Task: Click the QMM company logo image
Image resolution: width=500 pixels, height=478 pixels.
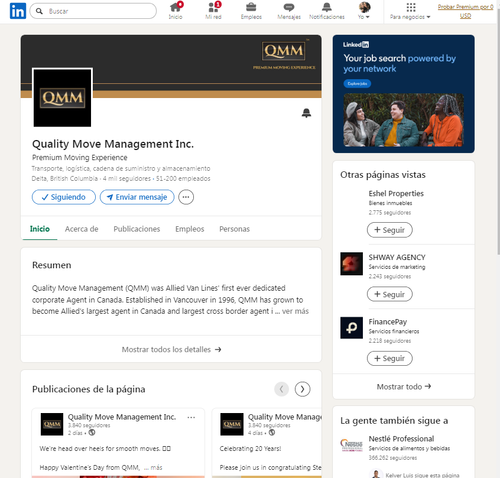Action: (x=62, y=98)
